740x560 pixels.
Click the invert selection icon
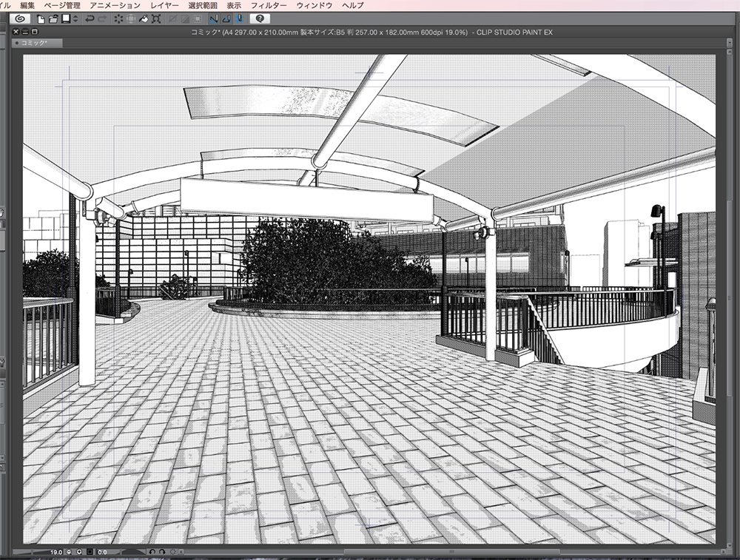pos(185,19)
